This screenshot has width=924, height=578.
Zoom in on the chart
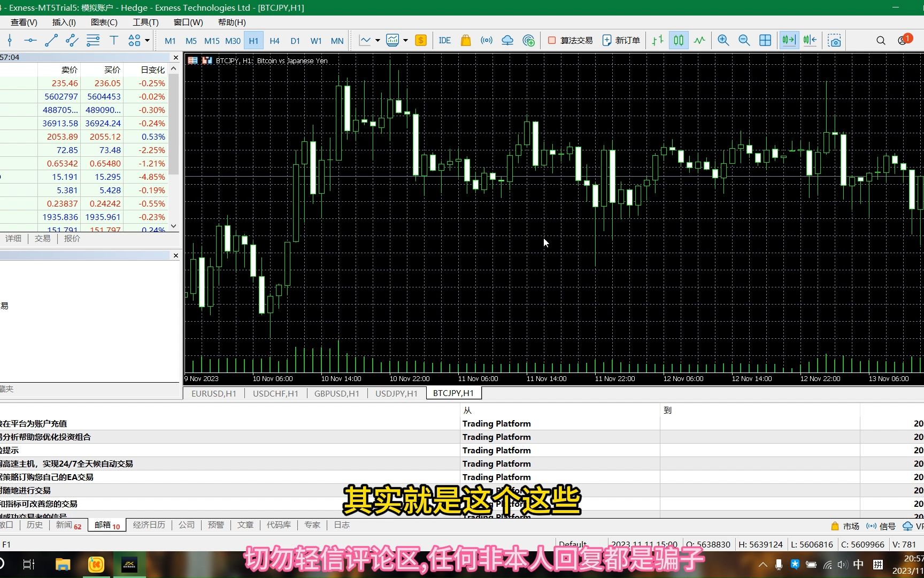click(723, 40)
